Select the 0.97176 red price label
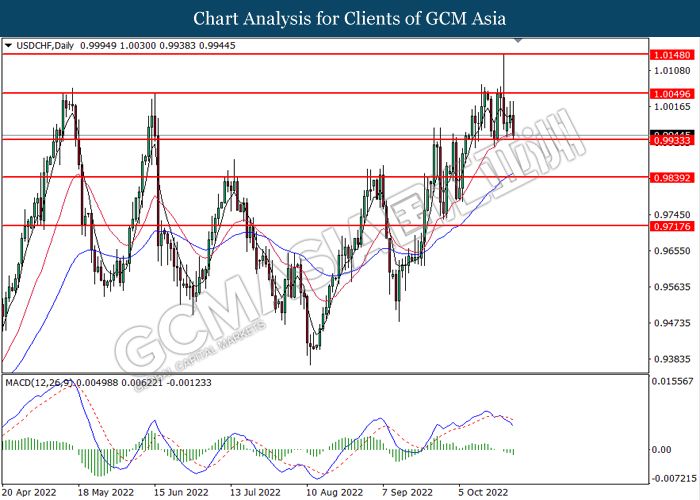Screen dimensions: 700x500 pos(672,226)
